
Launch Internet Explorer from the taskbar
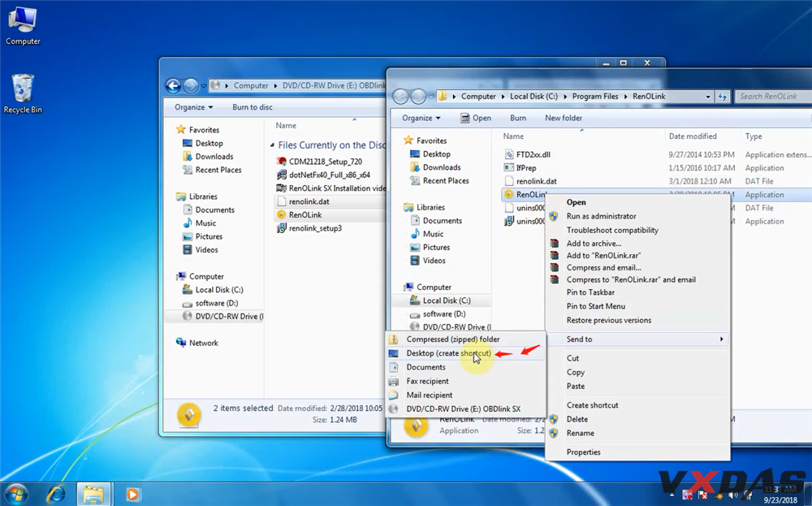[x=56, y=494]
